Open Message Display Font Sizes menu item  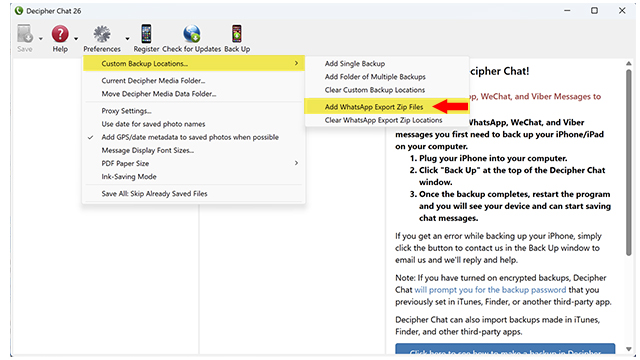(193, 150)
